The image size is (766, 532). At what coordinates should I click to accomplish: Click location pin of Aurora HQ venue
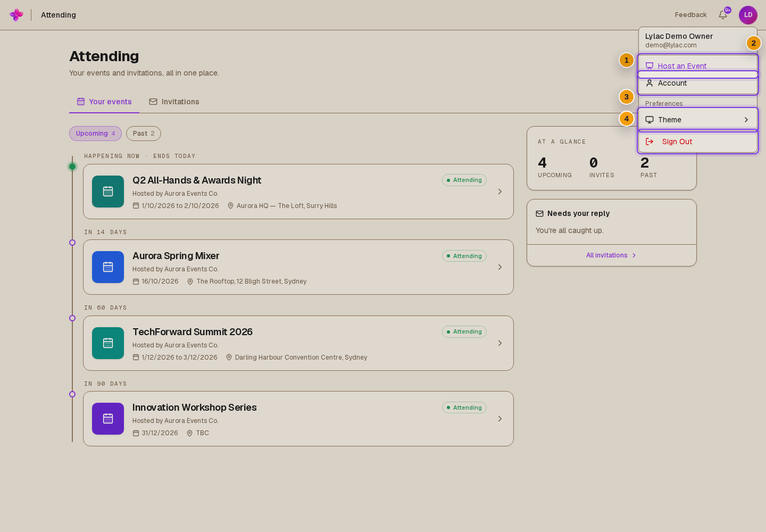[230, 206]
